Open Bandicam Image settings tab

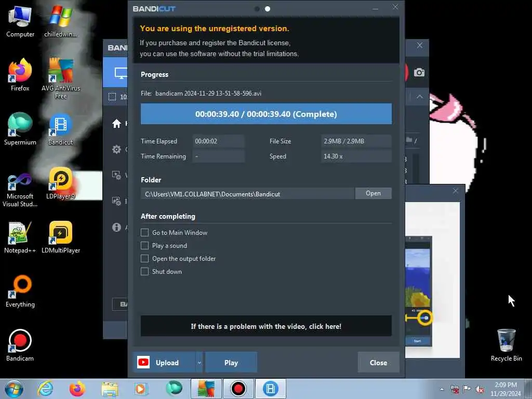(117, 201)
